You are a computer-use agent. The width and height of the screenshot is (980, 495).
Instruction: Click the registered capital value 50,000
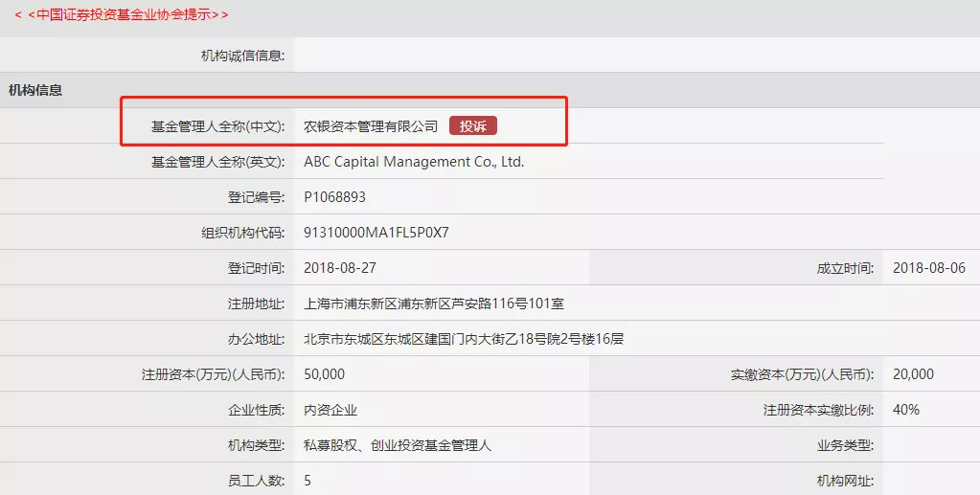click(x=325, y=374)
